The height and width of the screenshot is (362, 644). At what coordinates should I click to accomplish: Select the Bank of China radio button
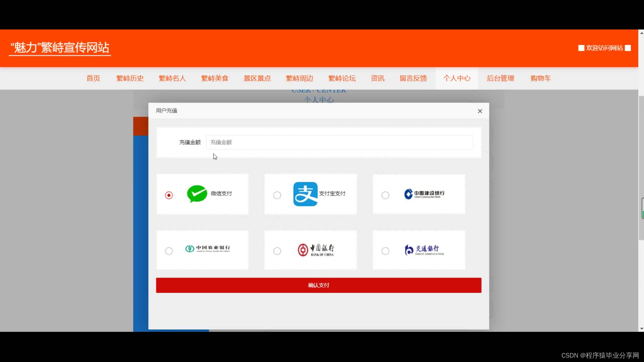click(x=277, y=251)
